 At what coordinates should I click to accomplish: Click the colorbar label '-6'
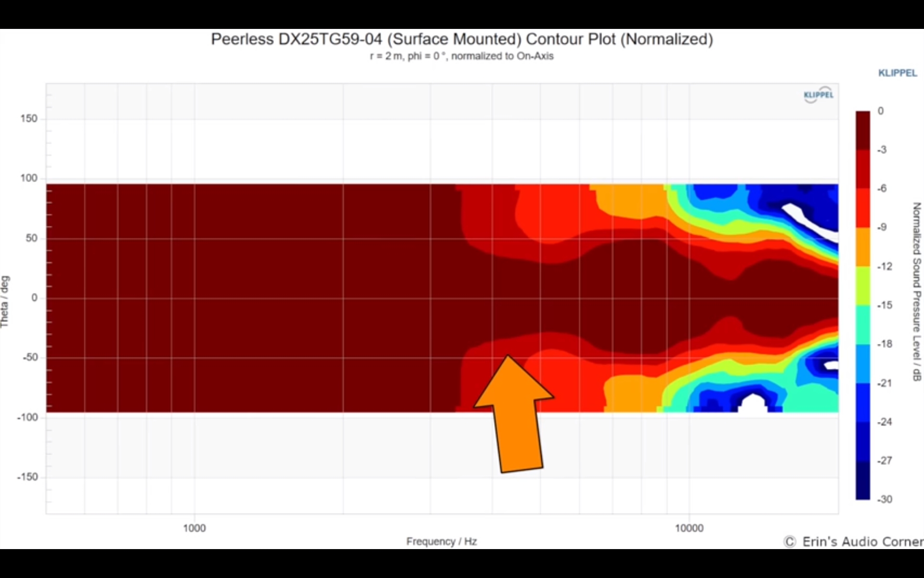pyautogui.click(x=882, y=188)
